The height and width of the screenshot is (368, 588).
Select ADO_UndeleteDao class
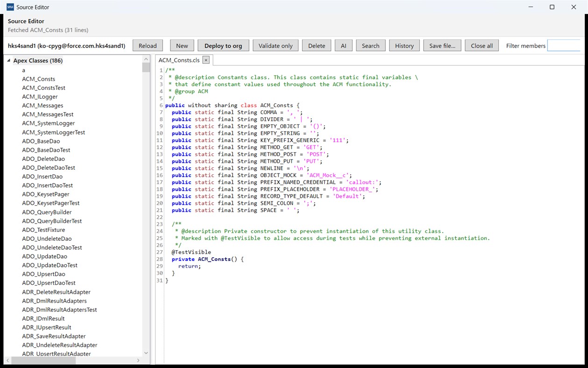pos(47,238)
